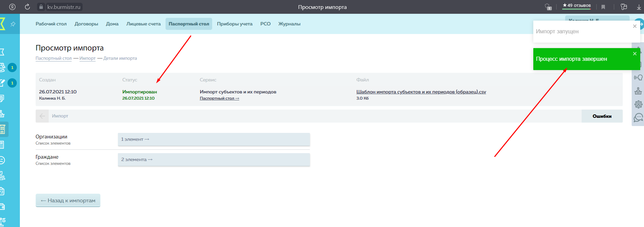Open the Дома menu item

click(112, 24)
